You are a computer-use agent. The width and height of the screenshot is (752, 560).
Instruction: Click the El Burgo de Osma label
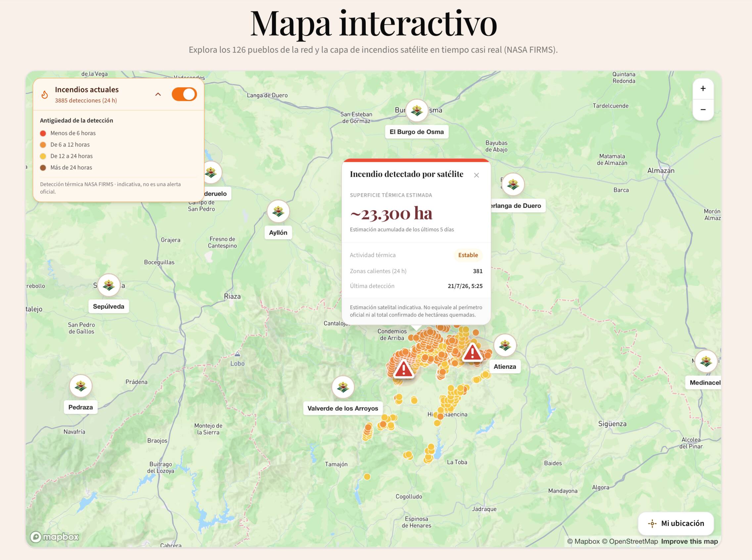tap(417, 132)
